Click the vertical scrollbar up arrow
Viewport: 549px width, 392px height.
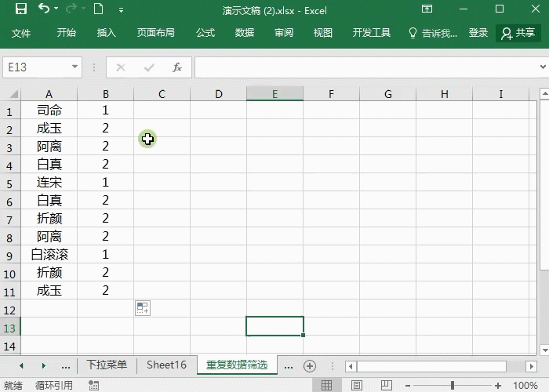pyautogui.click(x=544, y=93)
